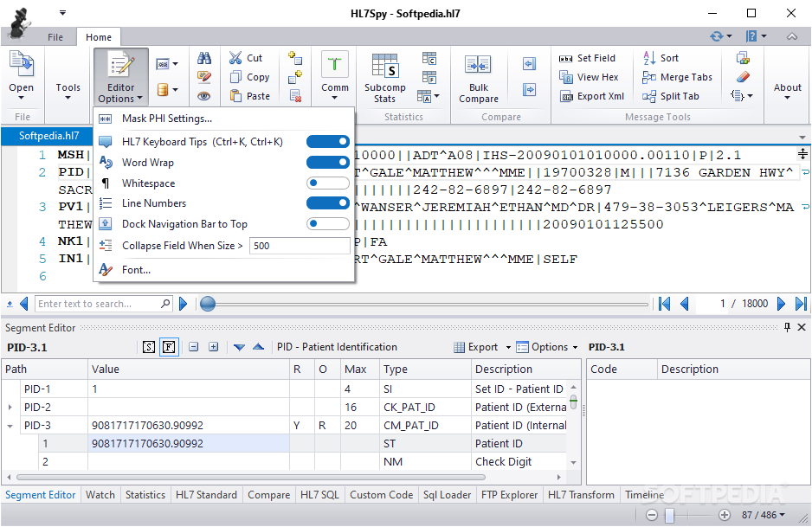Toggle the F field view button

point(169,347)
